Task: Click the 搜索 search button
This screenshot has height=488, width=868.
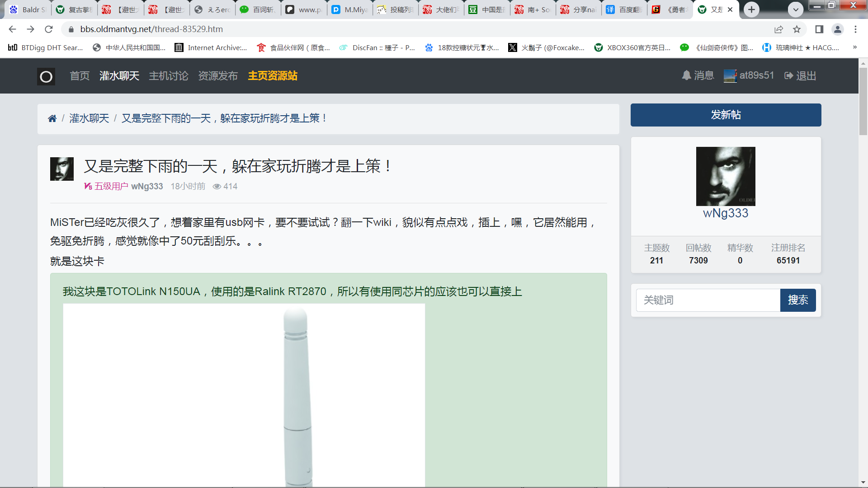Action: click(x=798, y=300)
